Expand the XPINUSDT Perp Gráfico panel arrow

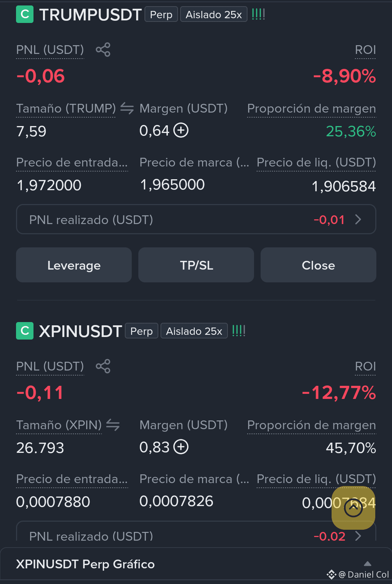click(x=368, y=564)
